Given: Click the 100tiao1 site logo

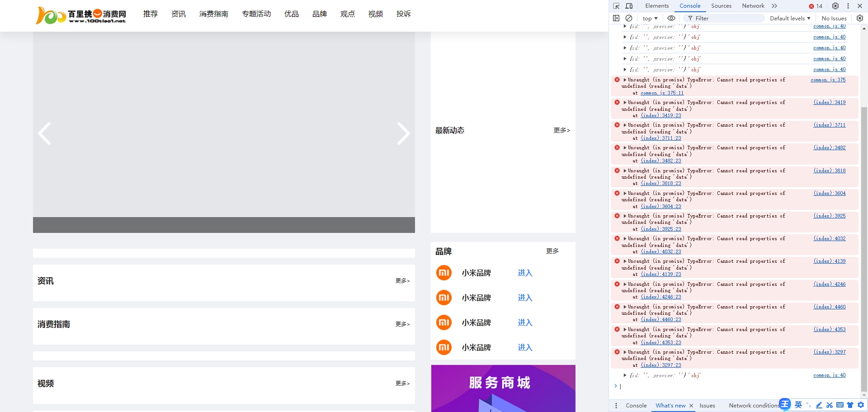Looking at the screenshot, I should pyautogui.click(x=81, y=15).
